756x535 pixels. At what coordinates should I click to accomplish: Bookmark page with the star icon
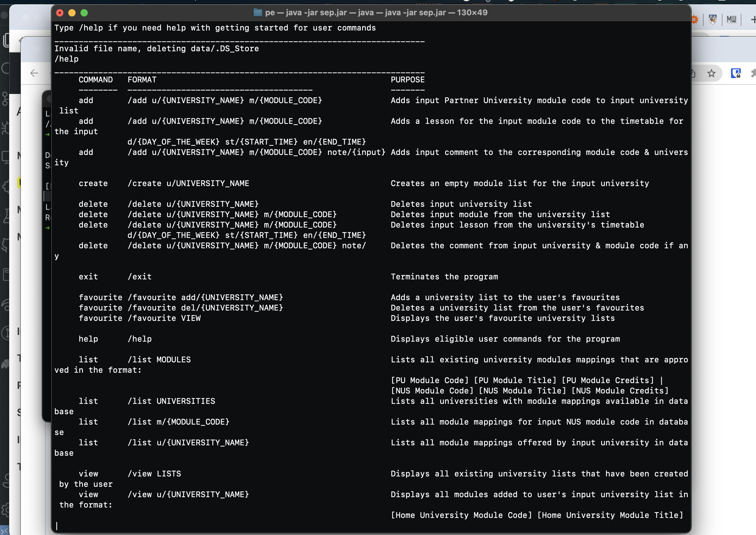pos(711,73)
